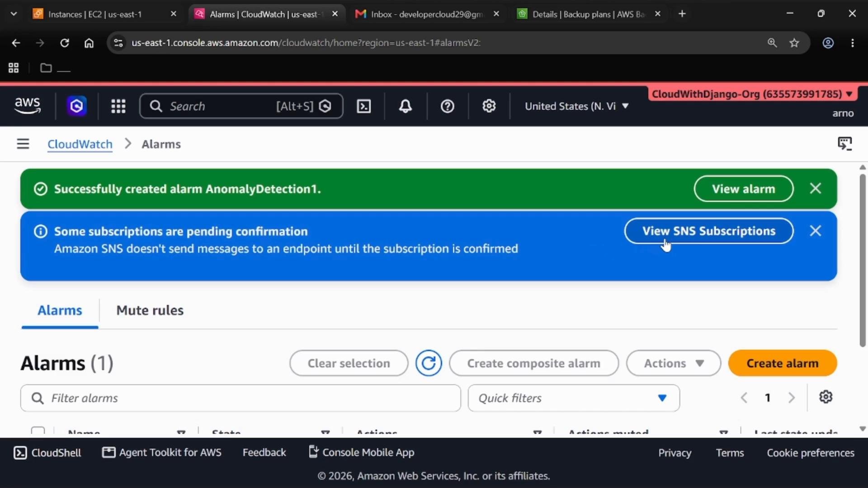Viewport: 868px width, 488px height.
Task: Open the Quick filters dropdown
Action: (574, 398)
